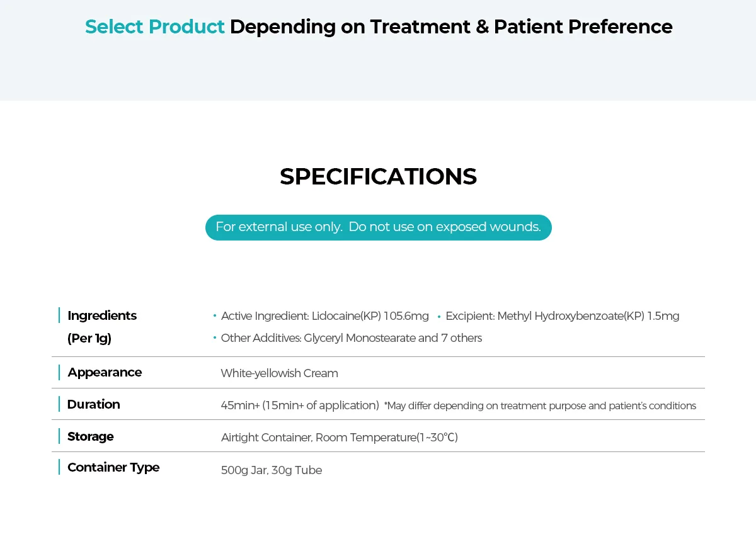Click 'Other Additives: Glyceryl Monostearate' line

point(352,338)
